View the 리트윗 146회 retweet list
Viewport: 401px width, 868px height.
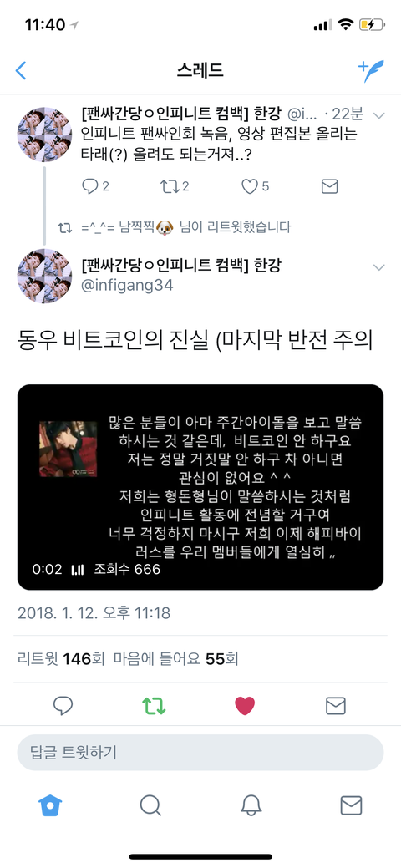(x=61, y=659)
